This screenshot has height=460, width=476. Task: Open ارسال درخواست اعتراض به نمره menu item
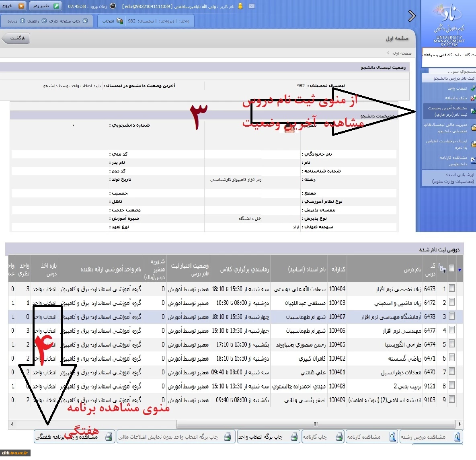coord(446,144)
